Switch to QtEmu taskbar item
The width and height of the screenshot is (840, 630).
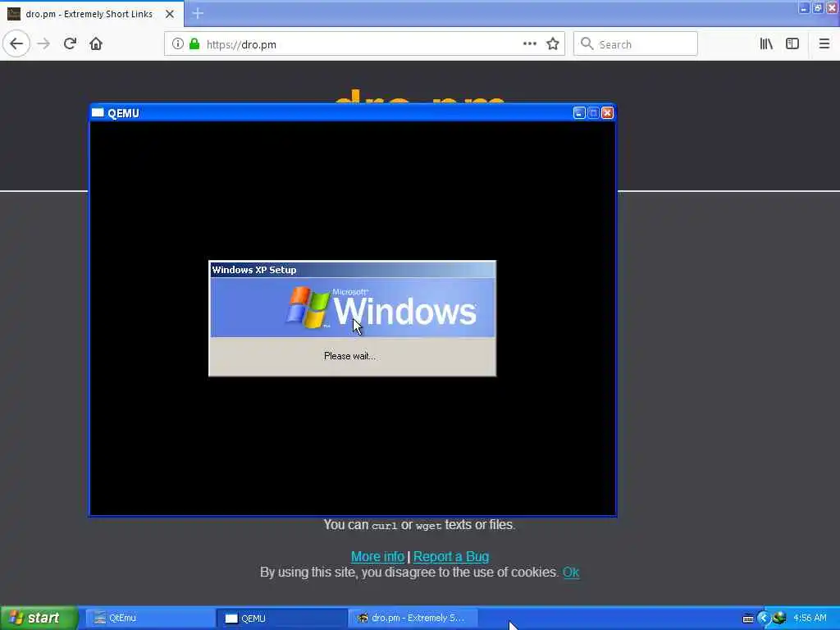point(150,619)
